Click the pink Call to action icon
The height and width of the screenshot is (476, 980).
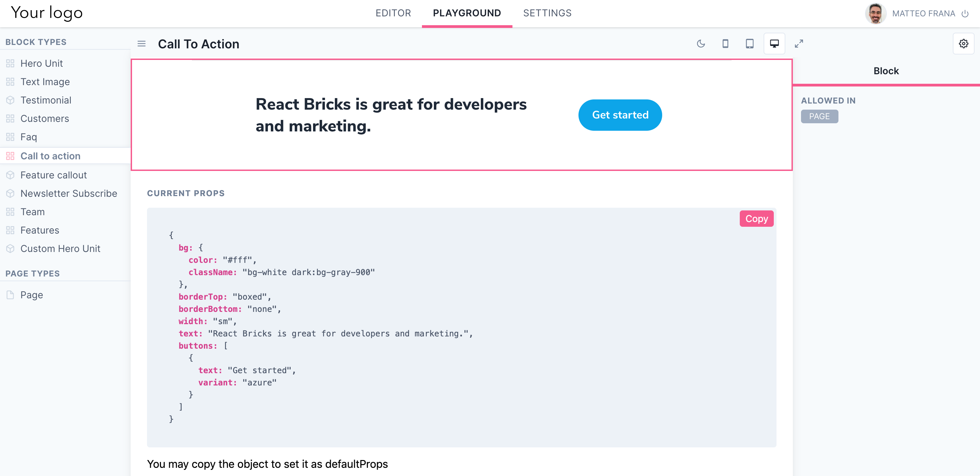[10, 156]
